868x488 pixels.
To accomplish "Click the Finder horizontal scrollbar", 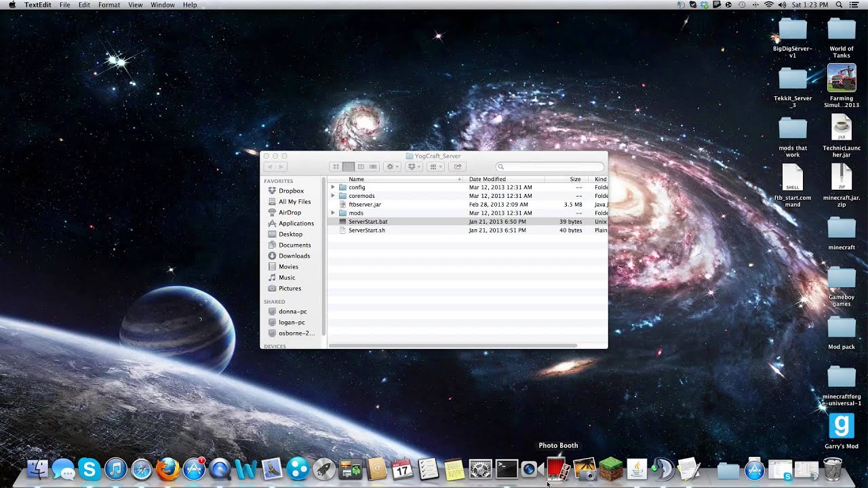I will (453, 346).
